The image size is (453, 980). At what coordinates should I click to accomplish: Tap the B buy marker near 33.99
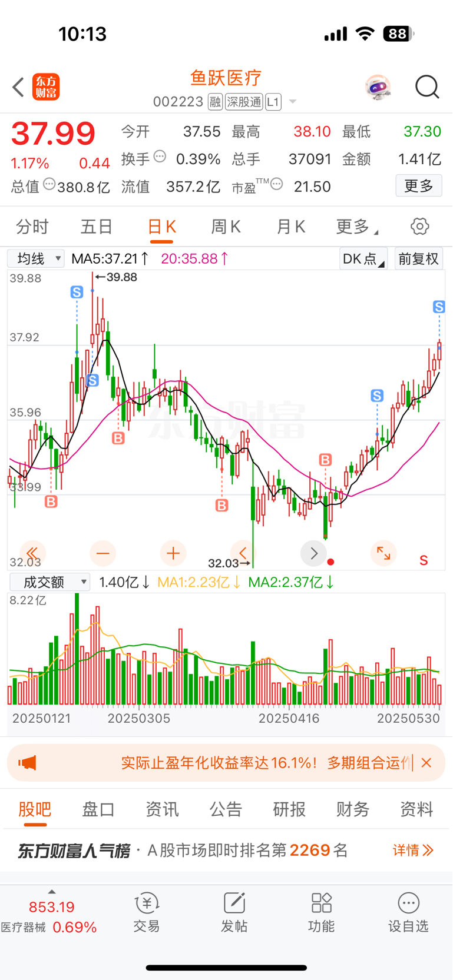51,501
